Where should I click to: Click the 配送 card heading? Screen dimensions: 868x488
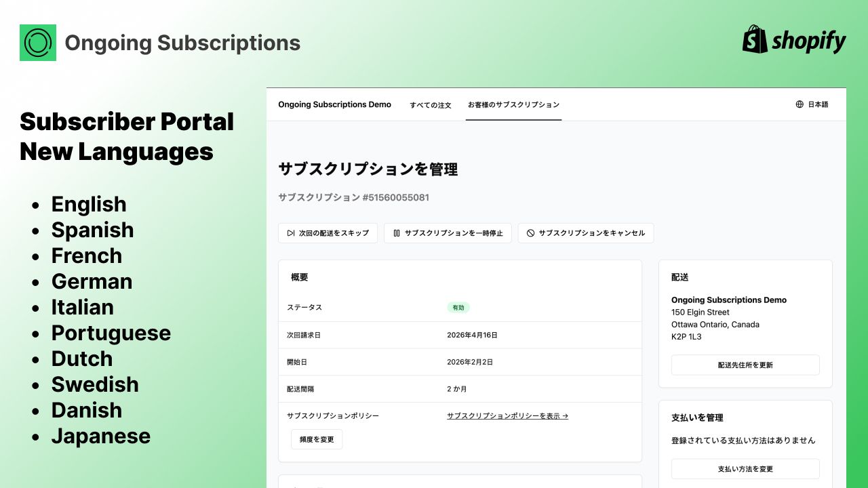tap(680, 277)
